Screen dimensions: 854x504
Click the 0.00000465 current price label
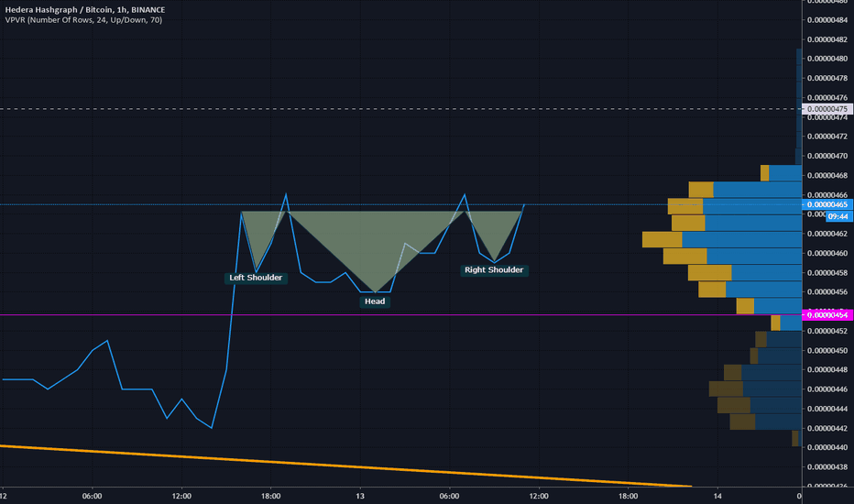[827, 204]
